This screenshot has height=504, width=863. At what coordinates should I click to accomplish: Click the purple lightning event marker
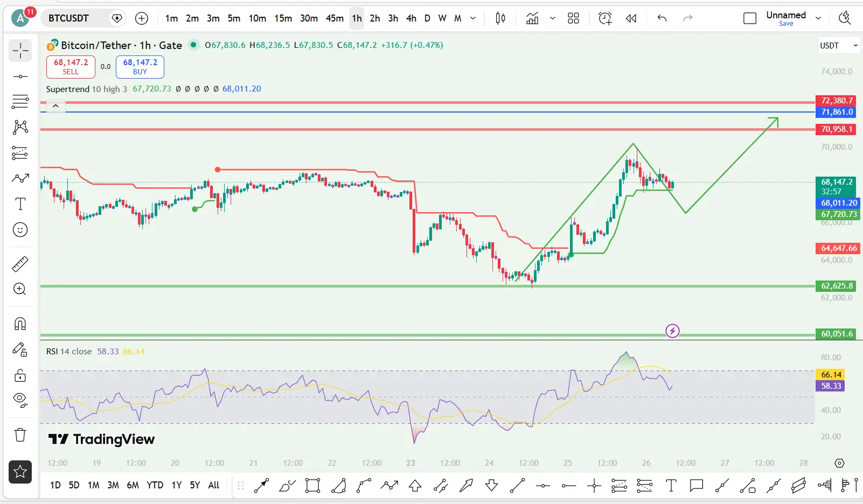pos(672,331)
